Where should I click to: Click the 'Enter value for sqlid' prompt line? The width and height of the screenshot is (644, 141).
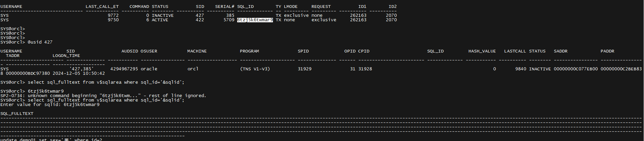(x=50, y=105)
